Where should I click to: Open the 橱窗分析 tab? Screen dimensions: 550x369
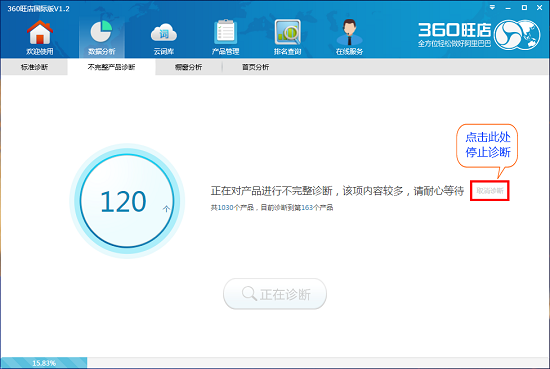pos(188,67)
